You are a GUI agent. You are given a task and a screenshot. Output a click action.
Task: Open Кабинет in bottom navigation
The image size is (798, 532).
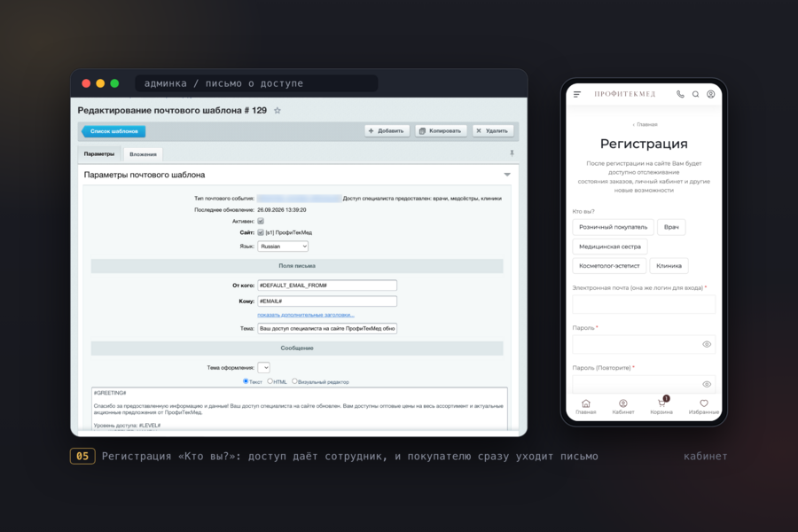[x=623, y=407]
